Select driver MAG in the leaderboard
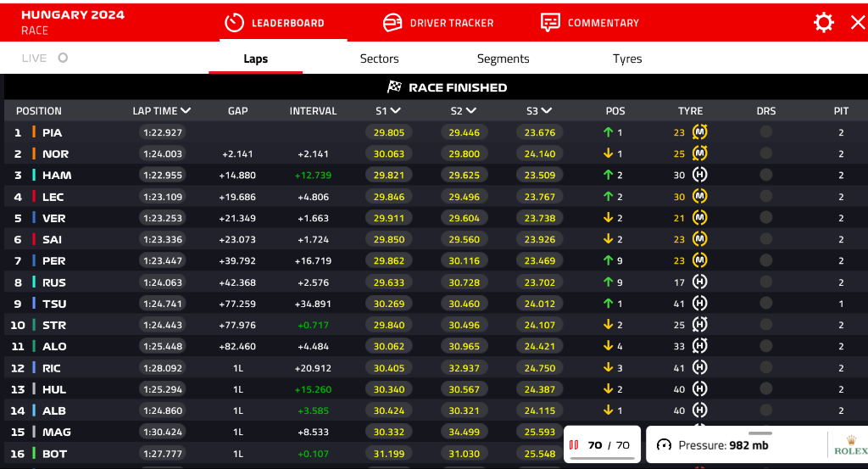The image size is (868, 469). 57,432
